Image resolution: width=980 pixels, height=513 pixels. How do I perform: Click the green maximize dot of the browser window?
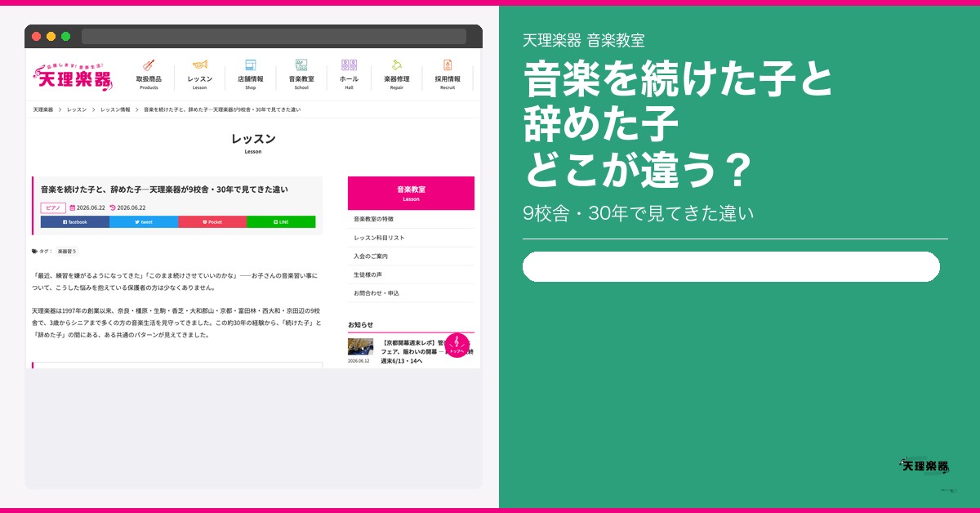click(x=65, y=36)
